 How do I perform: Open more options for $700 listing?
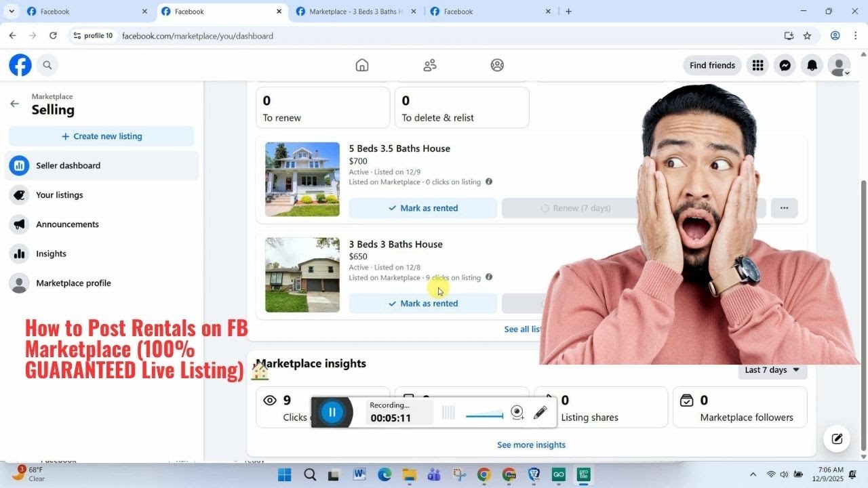(785, 208)
